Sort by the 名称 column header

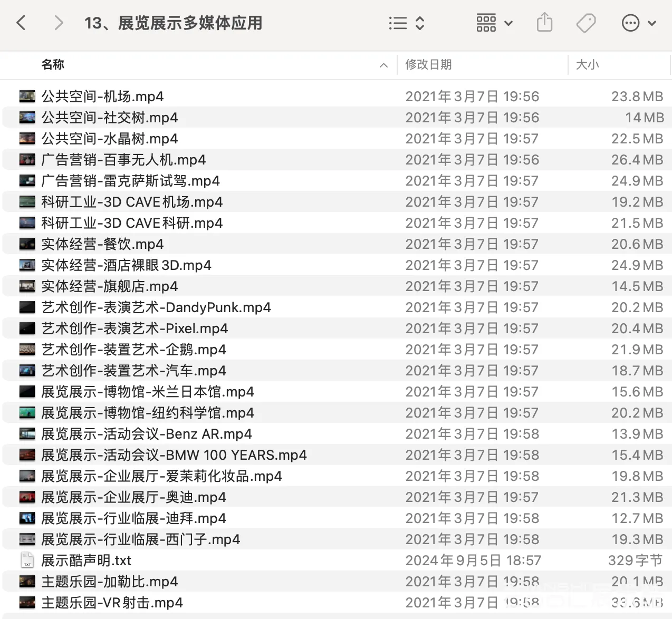click(x=53, y=65)
